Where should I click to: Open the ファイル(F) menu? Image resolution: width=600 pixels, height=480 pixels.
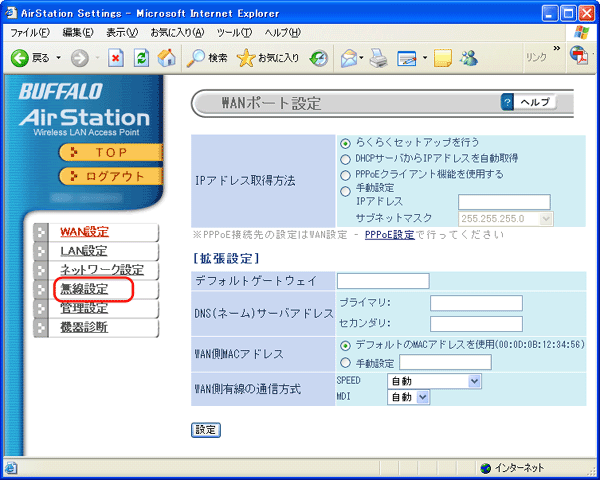coord(30,33)
